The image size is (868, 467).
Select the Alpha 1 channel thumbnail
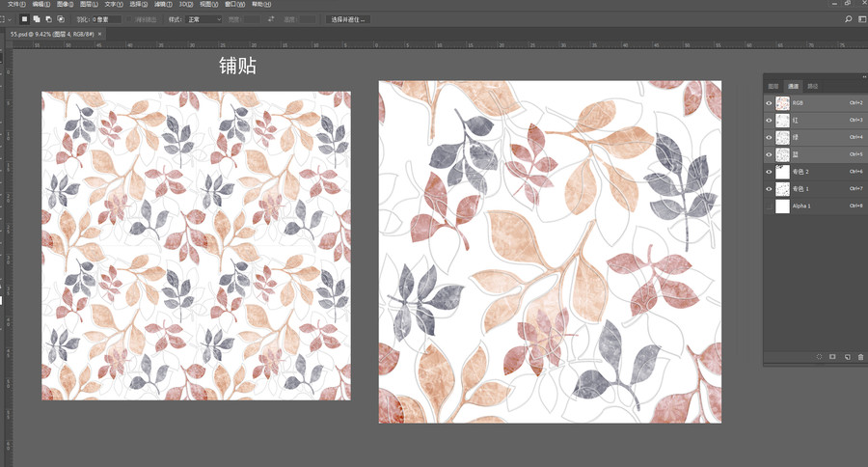[782, 206]
